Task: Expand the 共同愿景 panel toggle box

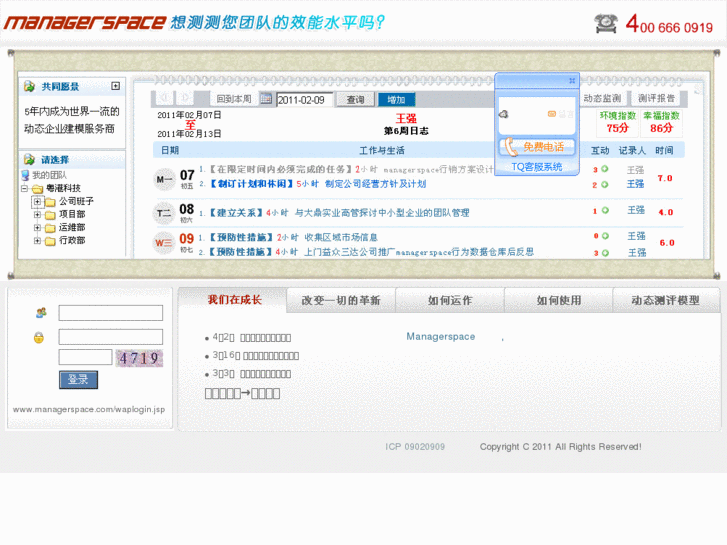Action: 115,86
